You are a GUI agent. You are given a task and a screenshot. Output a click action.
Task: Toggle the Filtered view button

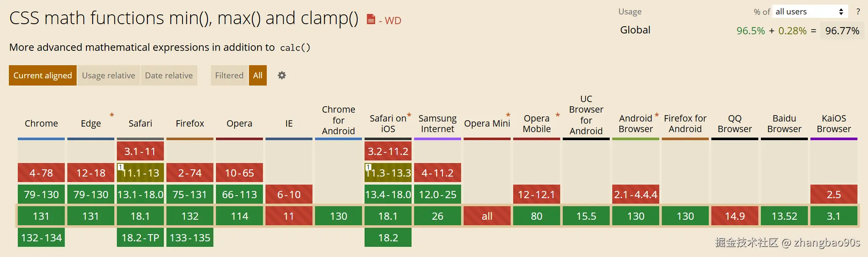(x=229, y=75)
